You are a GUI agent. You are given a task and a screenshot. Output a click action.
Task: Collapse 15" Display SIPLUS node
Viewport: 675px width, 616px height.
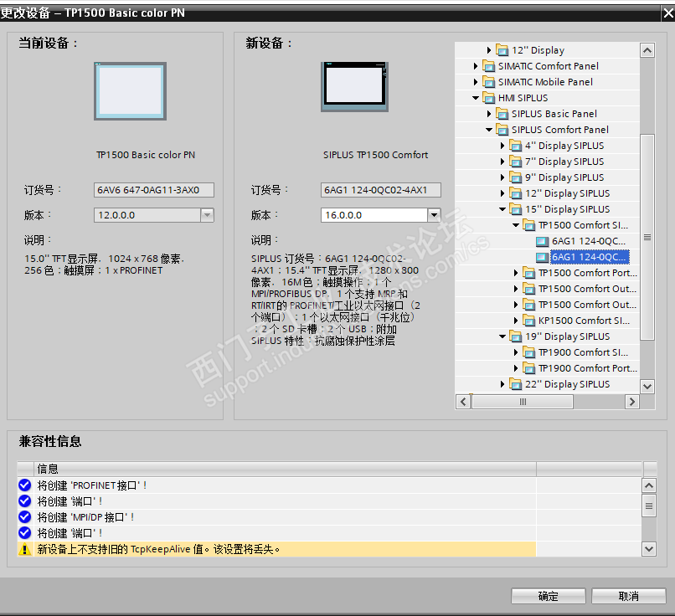click(x=502, y=209)
